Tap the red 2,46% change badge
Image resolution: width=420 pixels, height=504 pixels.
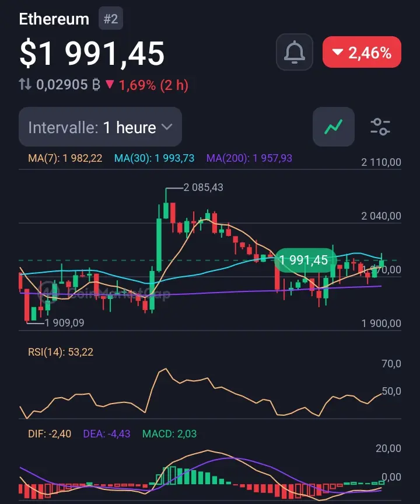click(x=362, y=52)
